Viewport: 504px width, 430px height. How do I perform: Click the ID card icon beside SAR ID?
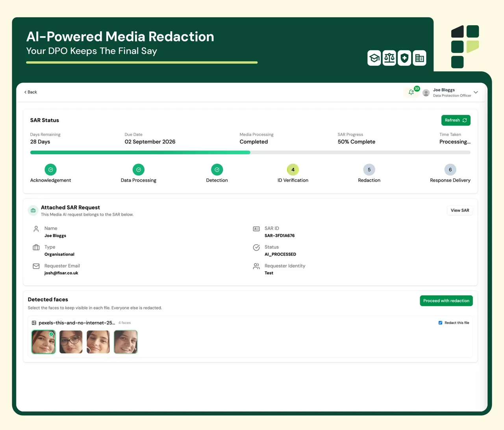tap(256, 229)
